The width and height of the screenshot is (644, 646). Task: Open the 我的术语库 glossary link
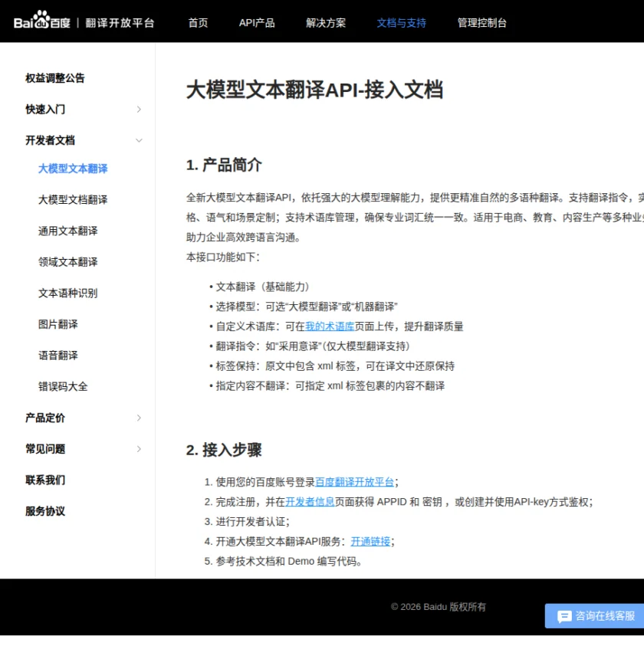pos(331,325)
